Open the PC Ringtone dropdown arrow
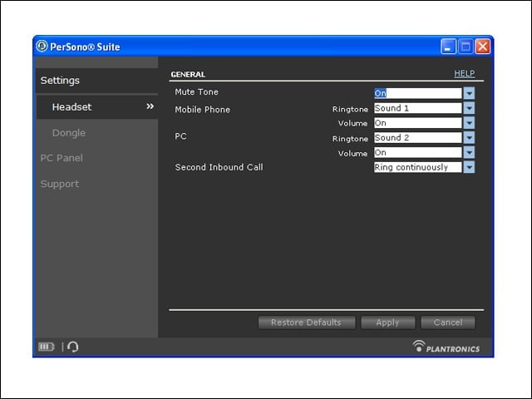532x399 pixels. (469, 138)
